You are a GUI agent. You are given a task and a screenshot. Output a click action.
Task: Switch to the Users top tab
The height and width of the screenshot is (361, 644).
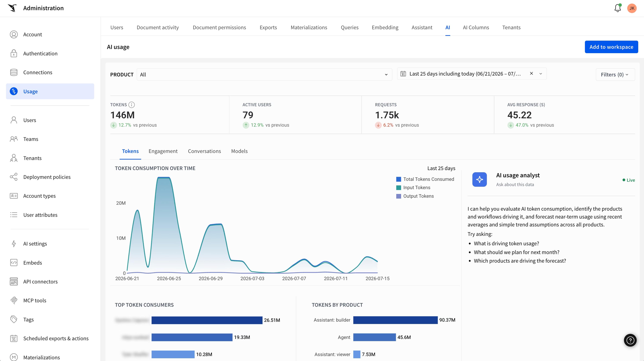pyautogui.click(x=117, y=27)
